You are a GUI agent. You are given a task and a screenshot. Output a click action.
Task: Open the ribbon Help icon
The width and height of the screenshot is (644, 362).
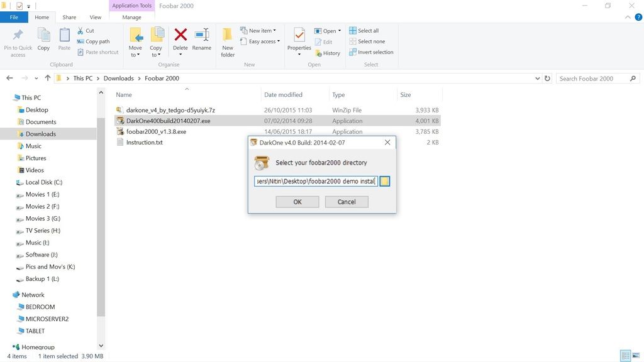click(x=638, y=17)
